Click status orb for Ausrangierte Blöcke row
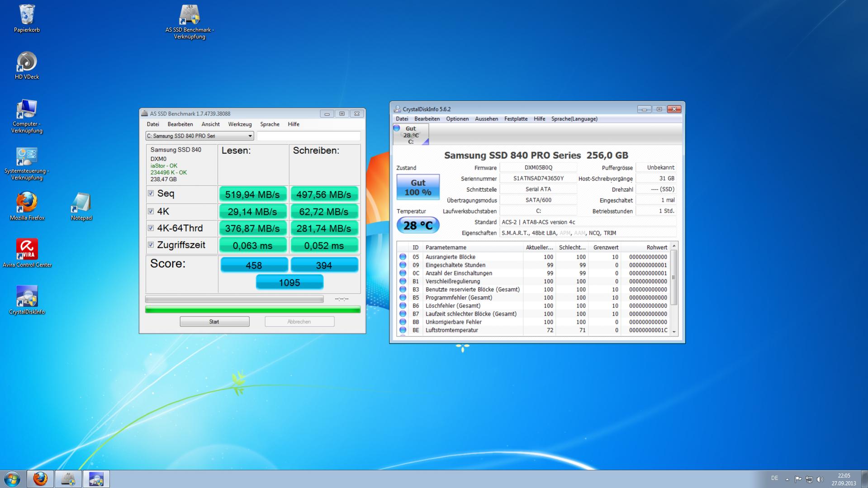 click(x=403, y=257)
